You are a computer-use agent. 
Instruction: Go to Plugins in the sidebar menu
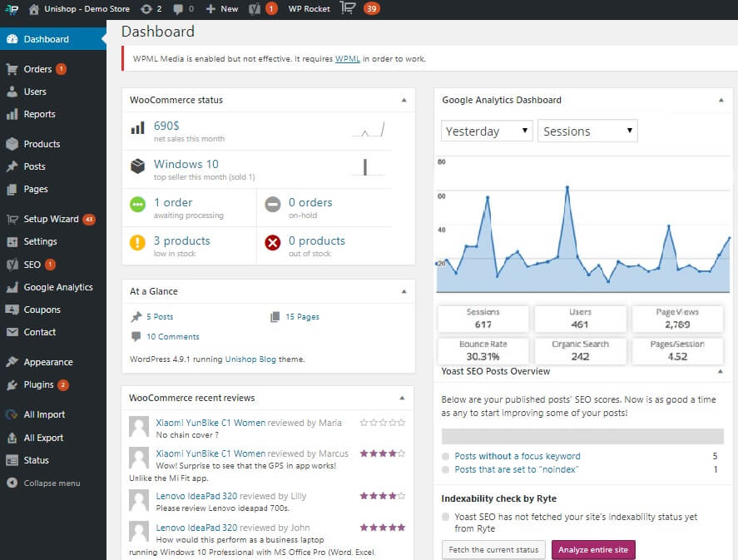tap(38, 384)
